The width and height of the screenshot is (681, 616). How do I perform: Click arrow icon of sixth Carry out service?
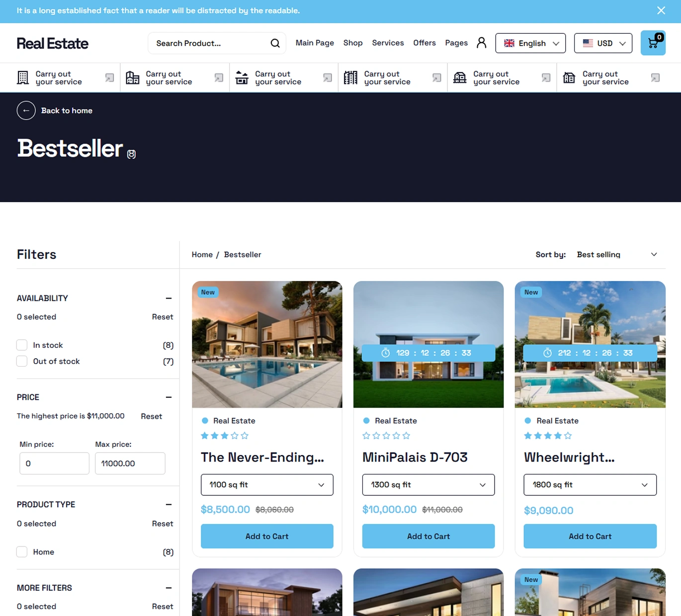coord(655,77)
